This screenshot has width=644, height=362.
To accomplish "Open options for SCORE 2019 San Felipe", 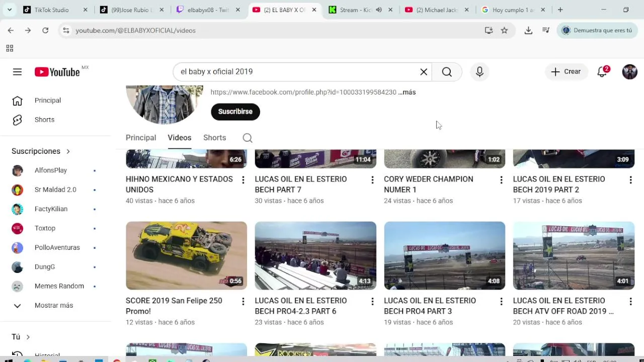I will pyautogui.click(x=243, y=302).
